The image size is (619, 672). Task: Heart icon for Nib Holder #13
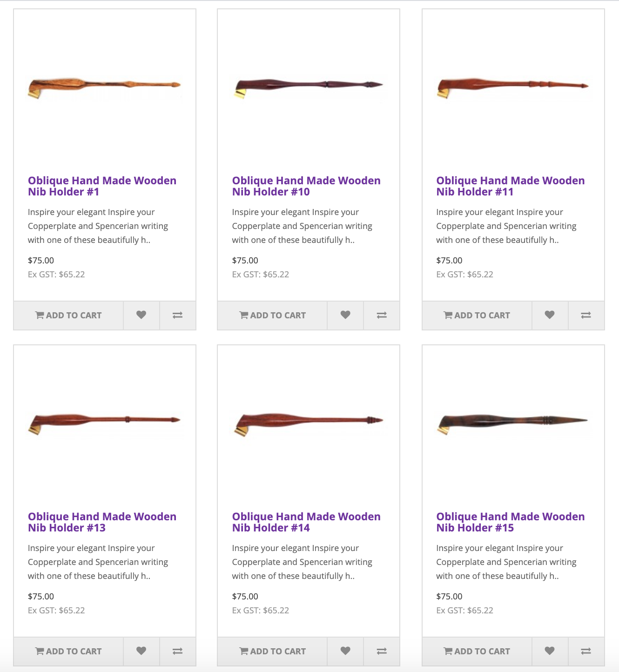click(141, 651)
